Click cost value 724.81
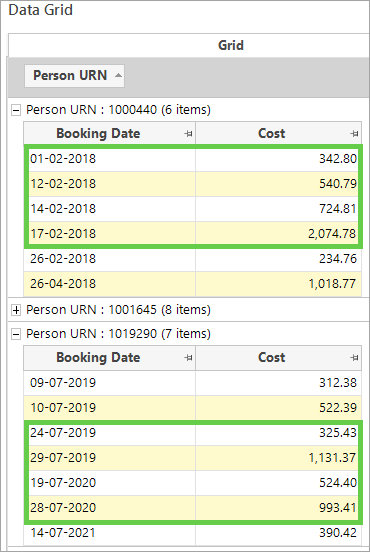Image resolution: width=370 pixels, height=552 pixels. click(338, 209)
